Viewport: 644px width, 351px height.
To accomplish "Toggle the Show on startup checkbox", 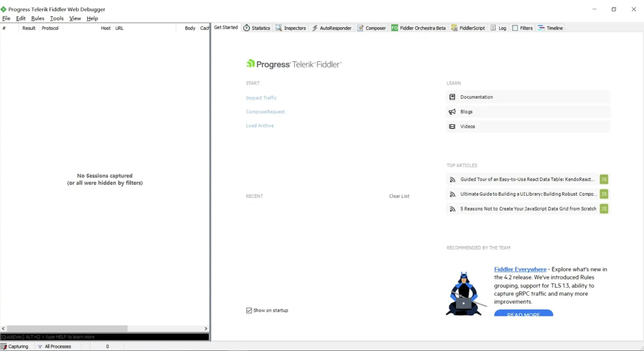I will pos(249,310).
